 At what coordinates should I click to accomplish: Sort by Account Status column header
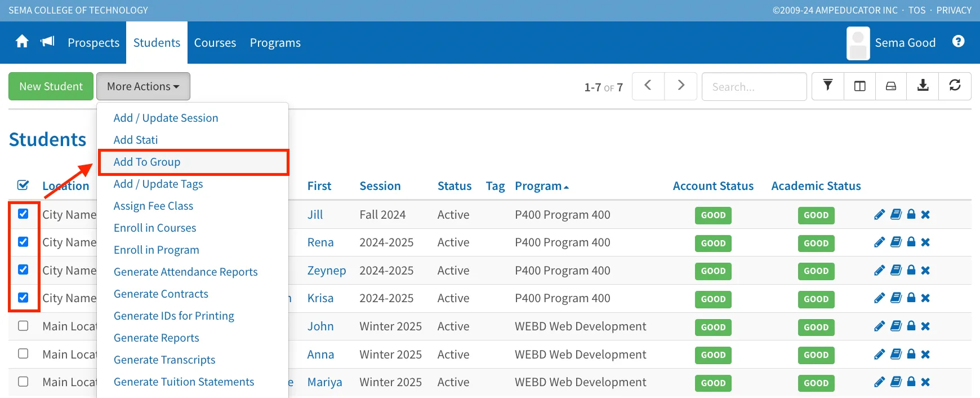coord(713,186)
